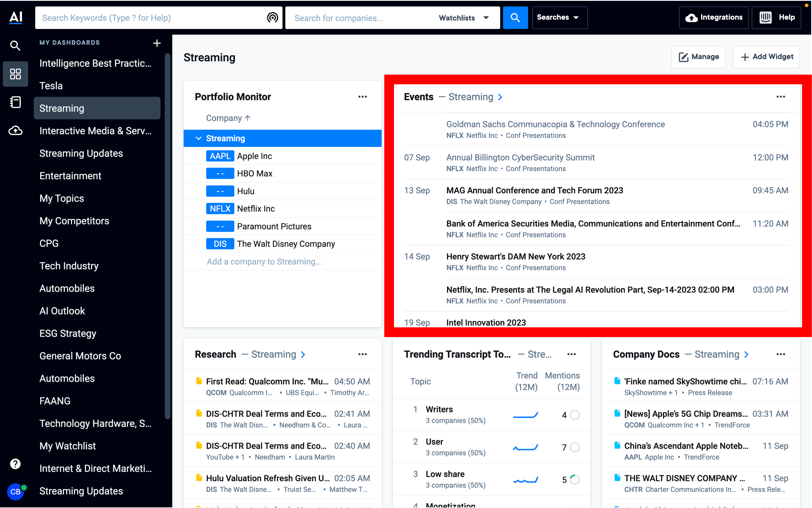
Task: Select HBO Max row in Portfolio Monitor
Action: (282, 173)
